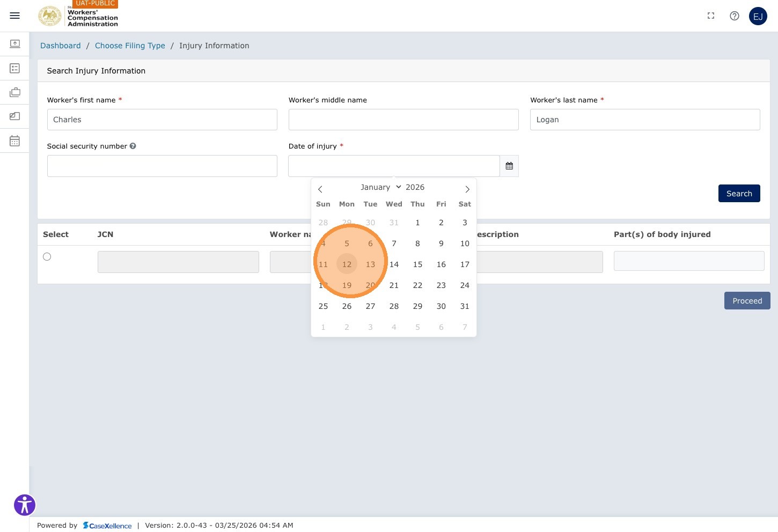Focus the Social security number field

[x=162, y=166]
